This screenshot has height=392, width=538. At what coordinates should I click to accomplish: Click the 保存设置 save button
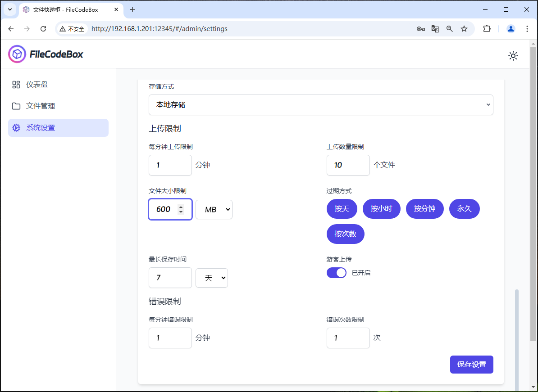point(471,365)
